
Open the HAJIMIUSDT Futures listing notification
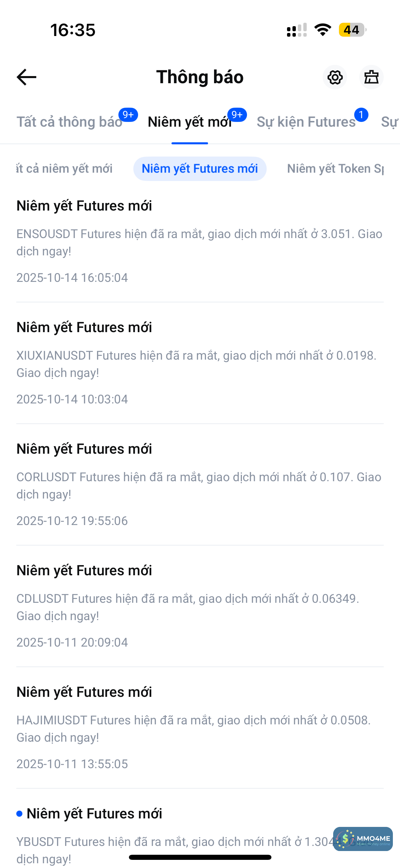(x=200, y=728)
